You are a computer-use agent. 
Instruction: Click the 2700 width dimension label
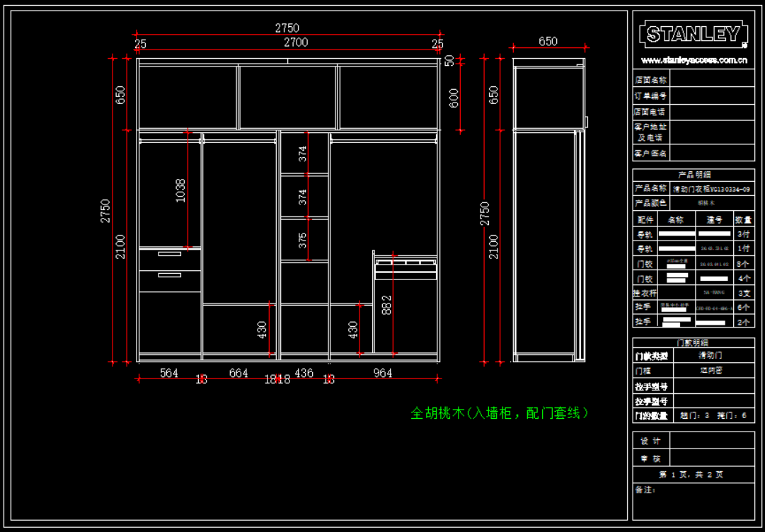coord(296,42)
